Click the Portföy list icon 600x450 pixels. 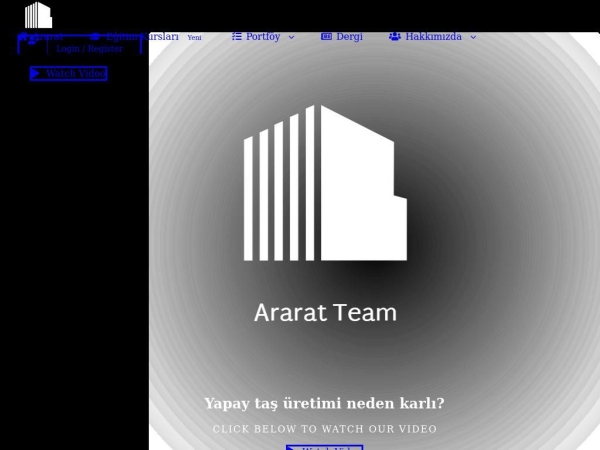[x=237, y=36]
